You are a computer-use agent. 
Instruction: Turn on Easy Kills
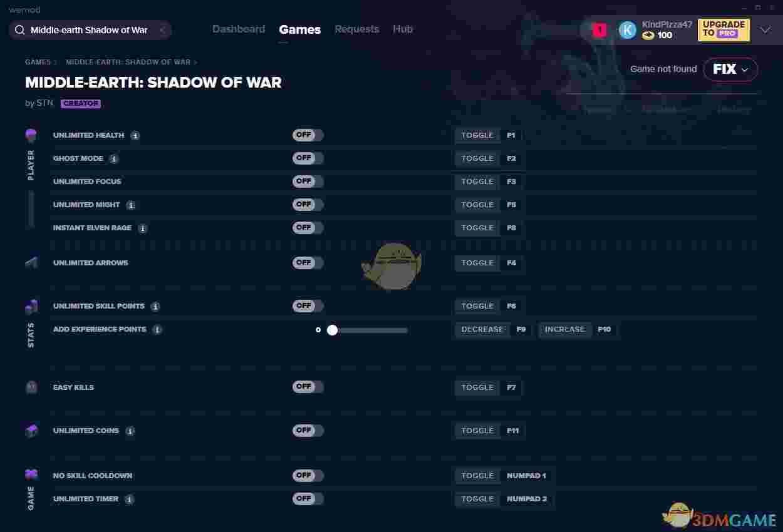[308, 387]
